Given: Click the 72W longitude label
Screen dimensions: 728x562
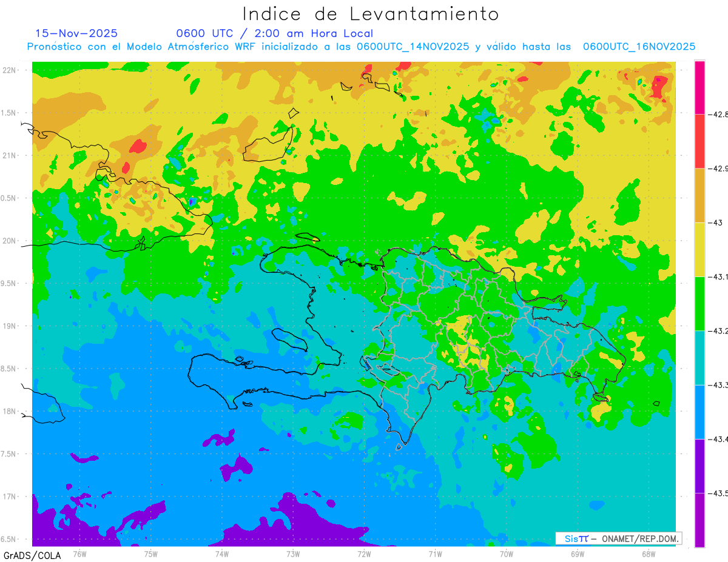Looking at the screenshot, I should [x=364, y=554].
